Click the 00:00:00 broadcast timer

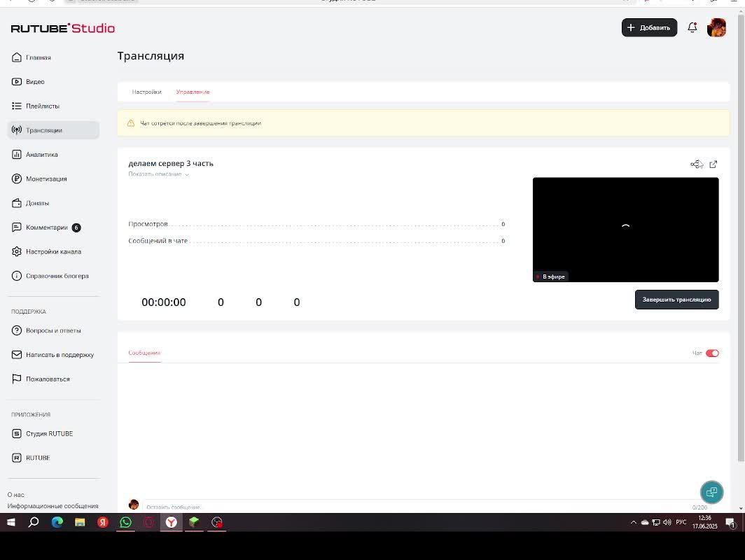click(163, 302)
